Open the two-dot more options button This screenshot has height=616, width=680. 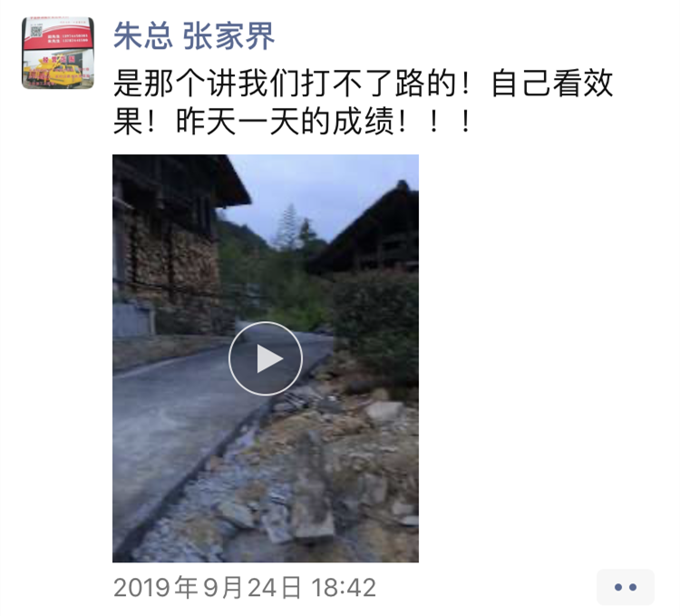(x=626, y=587)
